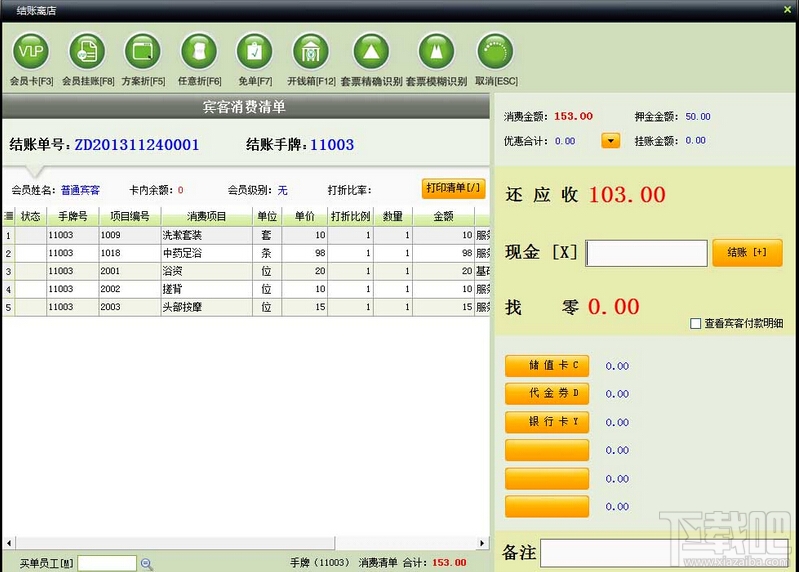Viewport: 799px width, 572px height.
Task: Select the 搓背 item row
Action: (x=246, y=289)
